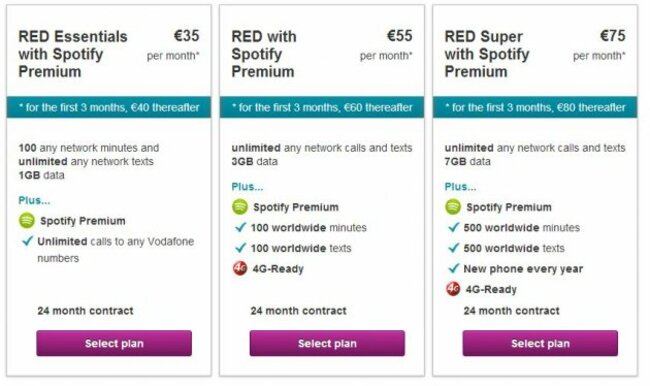The image size is (650, 386).
Task: Click 4G-Ready icon in €55 plan
Action: [240, 268]
